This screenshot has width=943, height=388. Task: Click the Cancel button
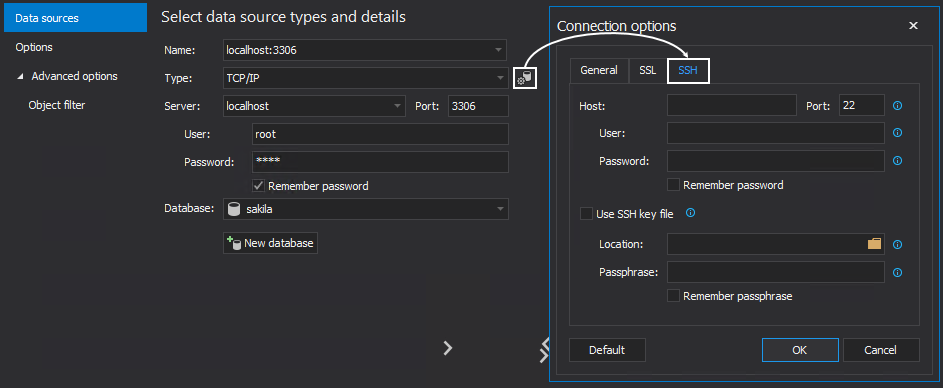[881, 350]
